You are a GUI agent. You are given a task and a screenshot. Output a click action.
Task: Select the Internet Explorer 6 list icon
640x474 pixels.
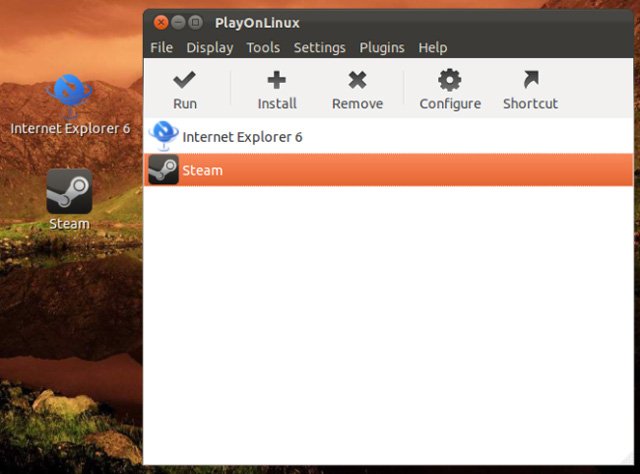click(x=163, y=136)
